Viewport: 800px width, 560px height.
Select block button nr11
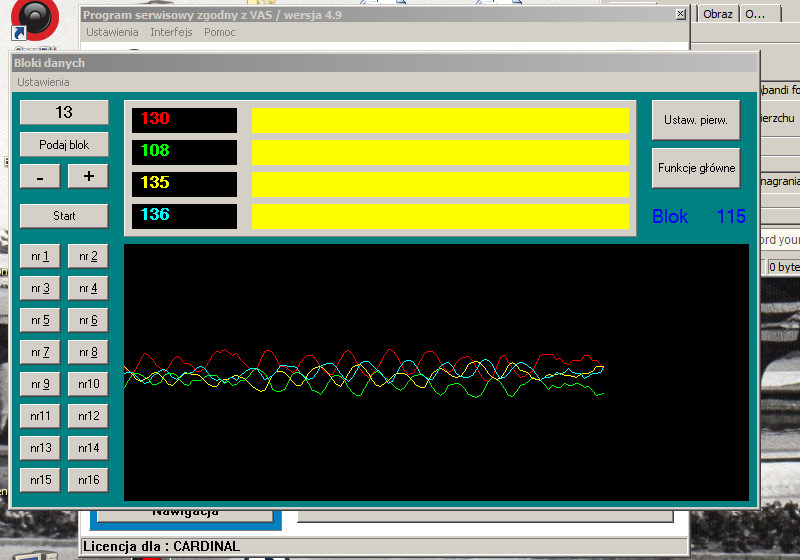(40, 416)
